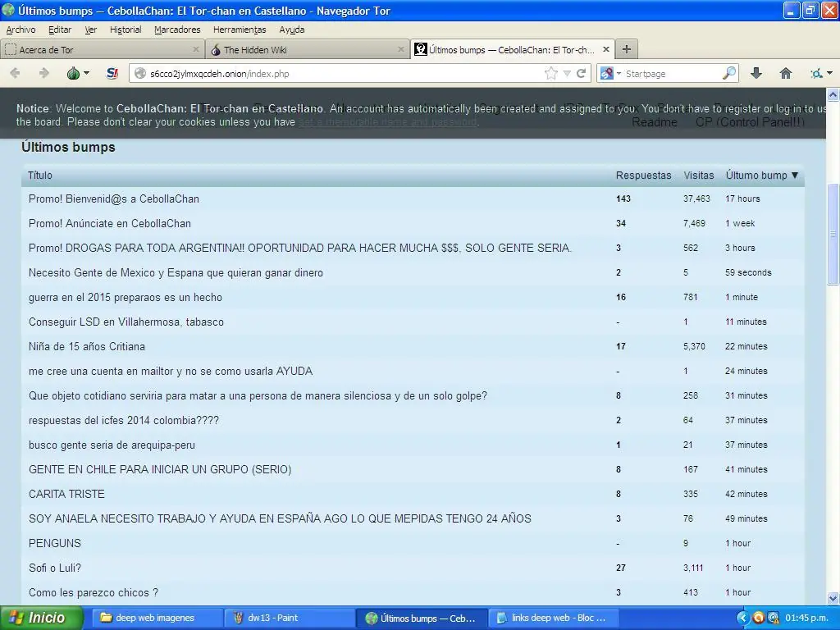The width and height of the screenshot is (840, 630).
Task: Open the Herramientas menu
Action: 240,30
